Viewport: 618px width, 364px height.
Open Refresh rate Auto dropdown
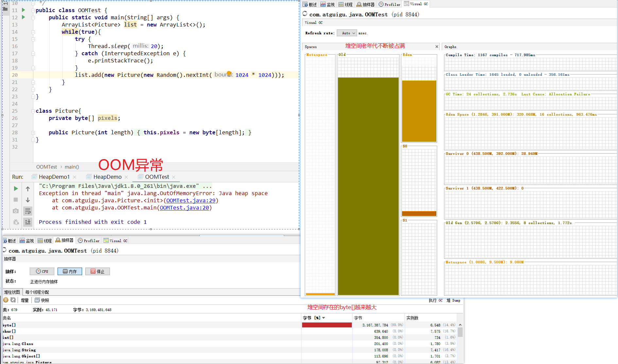click(347, 33)
